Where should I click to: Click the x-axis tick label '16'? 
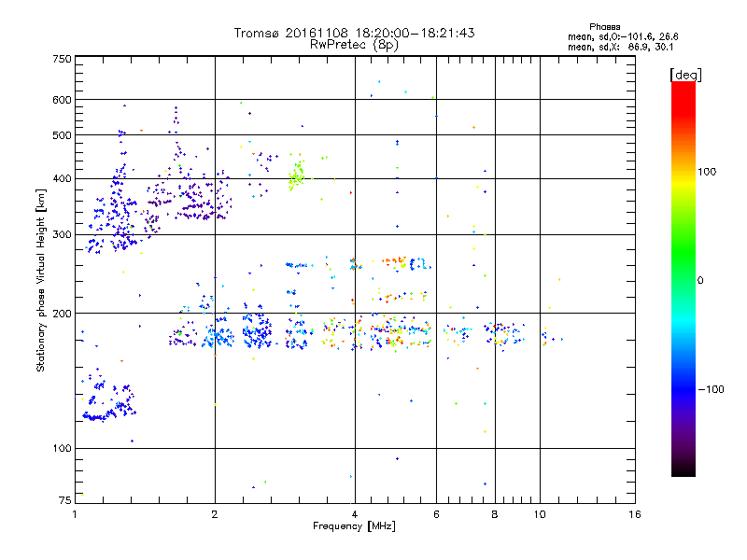(x=635, y=514)
